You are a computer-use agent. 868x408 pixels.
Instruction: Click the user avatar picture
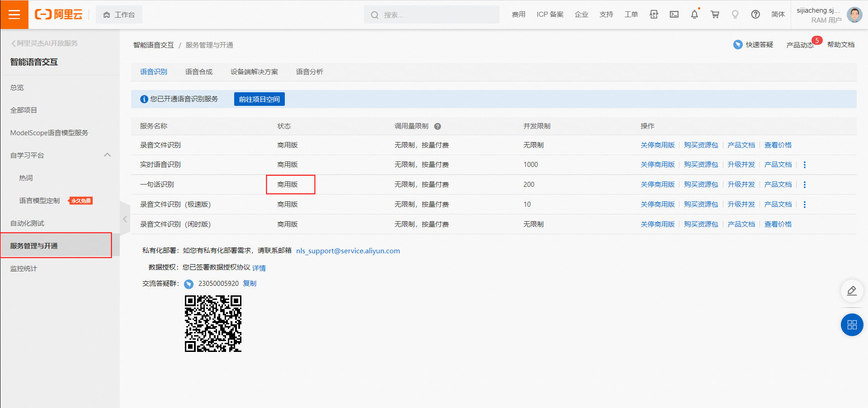[x=854, y=14]
